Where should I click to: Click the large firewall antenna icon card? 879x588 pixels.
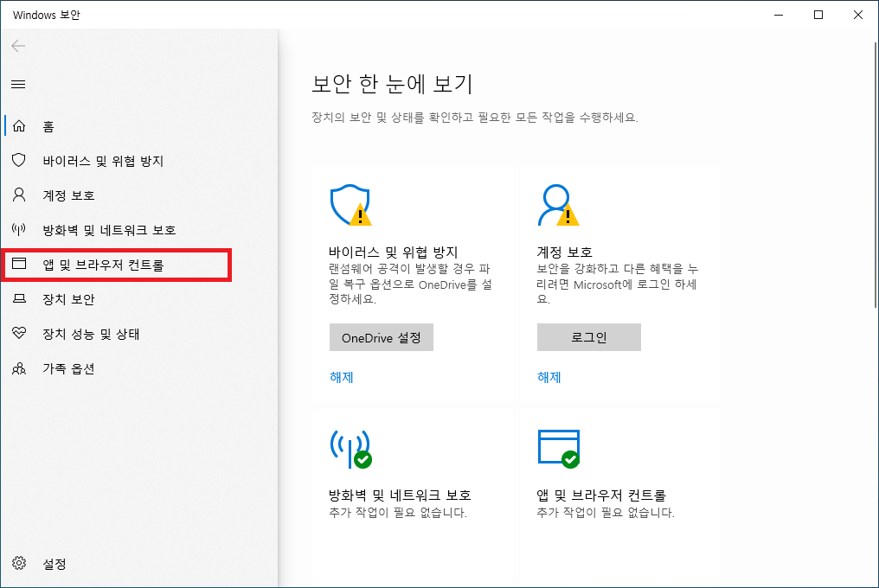point(351,449)
